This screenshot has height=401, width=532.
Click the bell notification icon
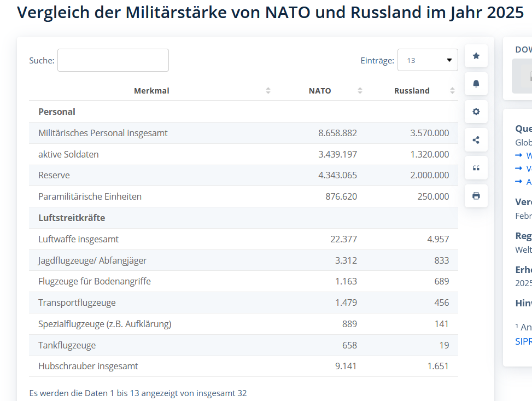click(476, 84)
